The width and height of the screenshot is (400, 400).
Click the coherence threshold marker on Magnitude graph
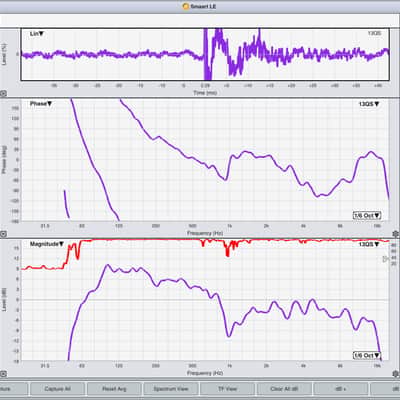click(386, 259)
